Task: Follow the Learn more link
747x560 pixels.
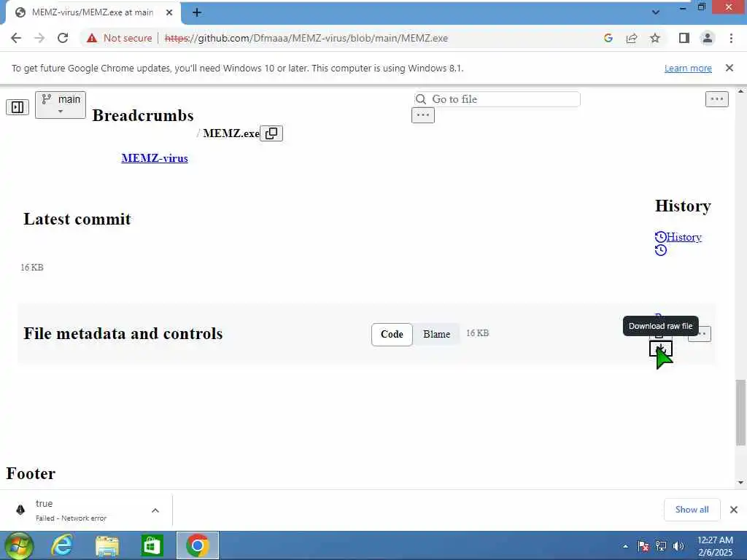Action: (688, 68)
